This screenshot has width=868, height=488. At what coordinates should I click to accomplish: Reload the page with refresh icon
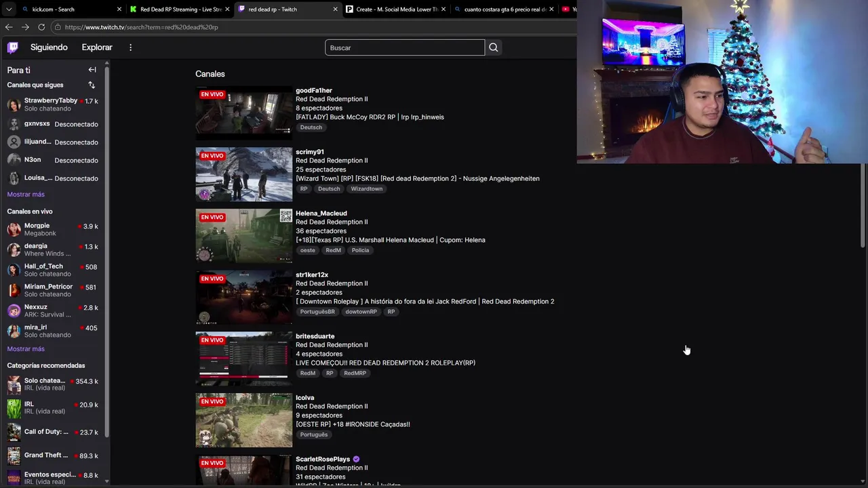(41, 27)
